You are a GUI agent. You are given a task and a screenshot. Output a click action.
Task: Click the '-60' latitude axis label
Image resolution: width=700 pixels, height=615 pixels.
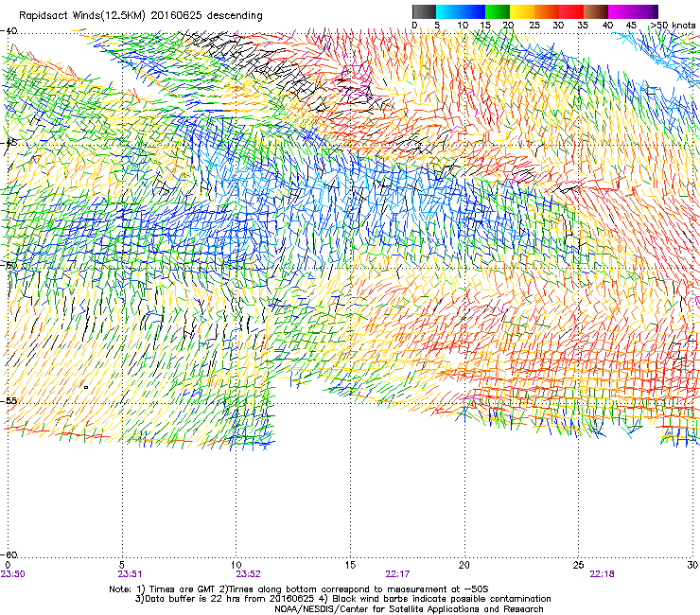click(x=9, y=554)
